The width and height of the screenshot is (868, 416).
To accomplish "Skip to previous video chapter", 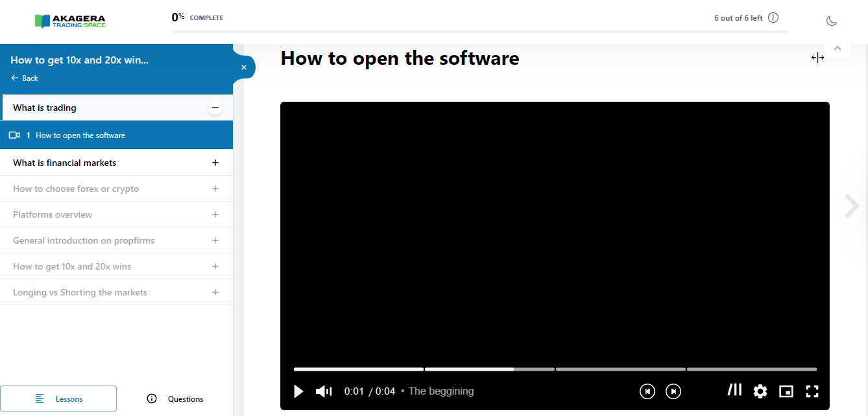I will 647,391.
